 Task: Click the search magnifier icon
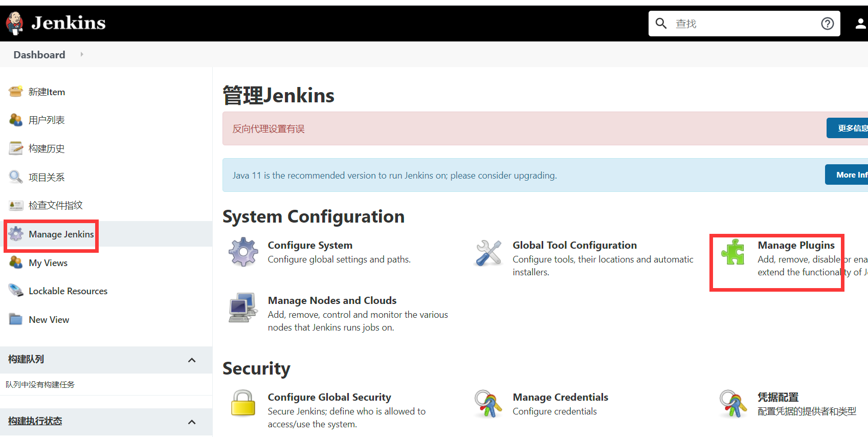pos(661,24)
